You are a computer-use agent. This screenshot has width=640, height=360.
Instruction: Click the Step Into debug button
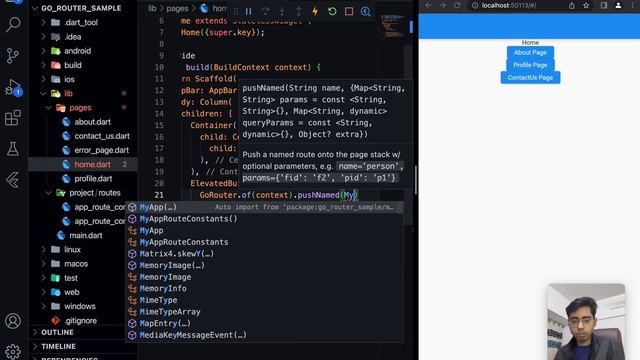pos(282,11)
